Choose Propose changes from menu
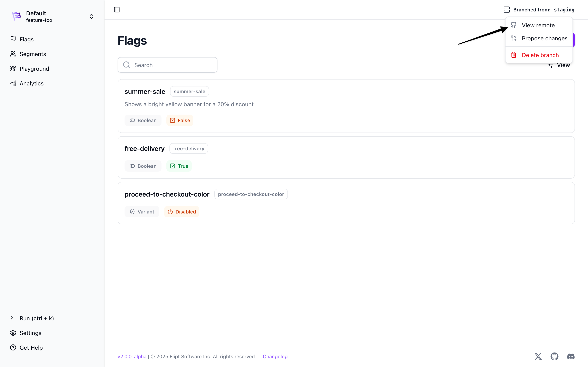 [544, 38]
